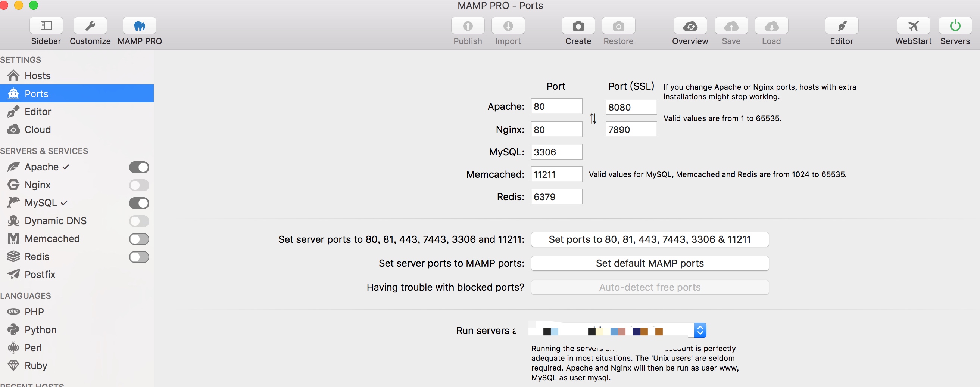Click Auto-detect free ports button
The height and width of the screenshot is (387, 980).
(x=650, y=287)
